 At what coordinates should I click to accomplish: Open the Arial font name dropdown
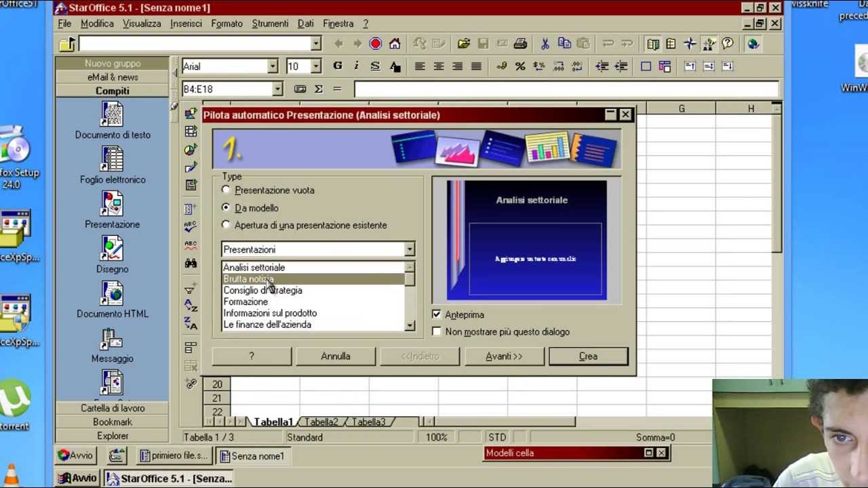tap(273, 66)
